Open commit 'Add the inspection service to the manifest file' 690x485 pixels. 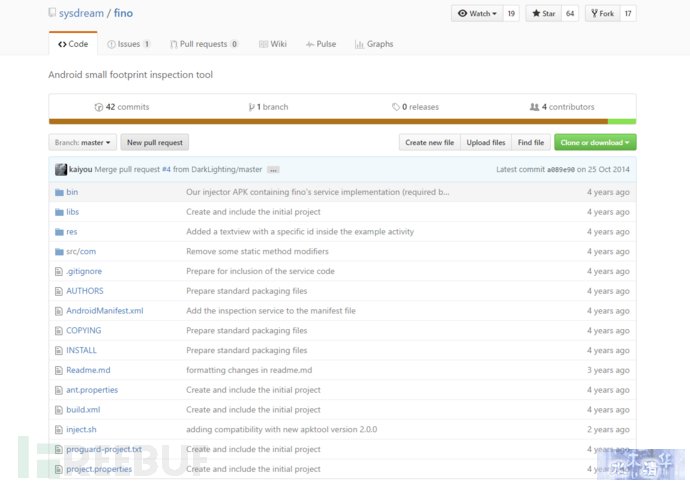click(x=271, y=311)
